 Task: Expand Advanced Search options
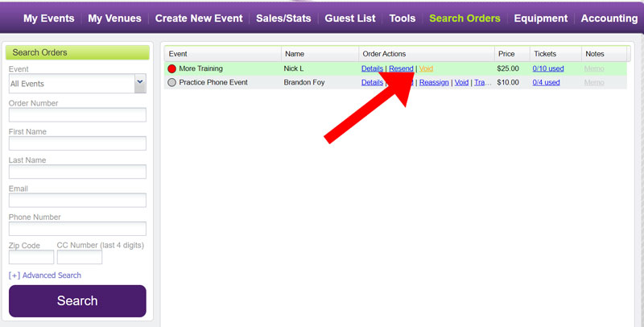pos(45,275)
